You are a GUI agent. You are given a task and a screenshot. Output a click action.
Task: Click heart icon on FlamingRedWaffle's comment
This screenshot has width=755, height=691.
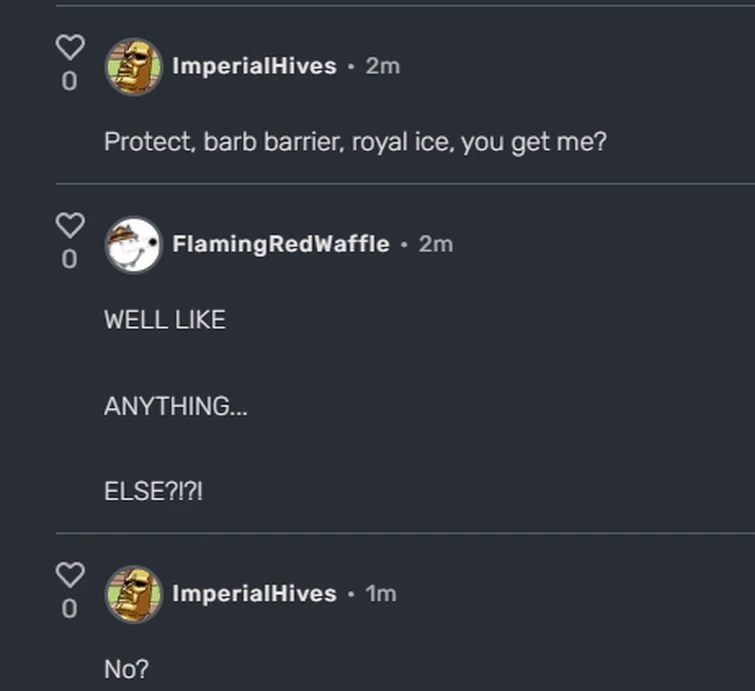pyautogui.click(x=69, y=225)
